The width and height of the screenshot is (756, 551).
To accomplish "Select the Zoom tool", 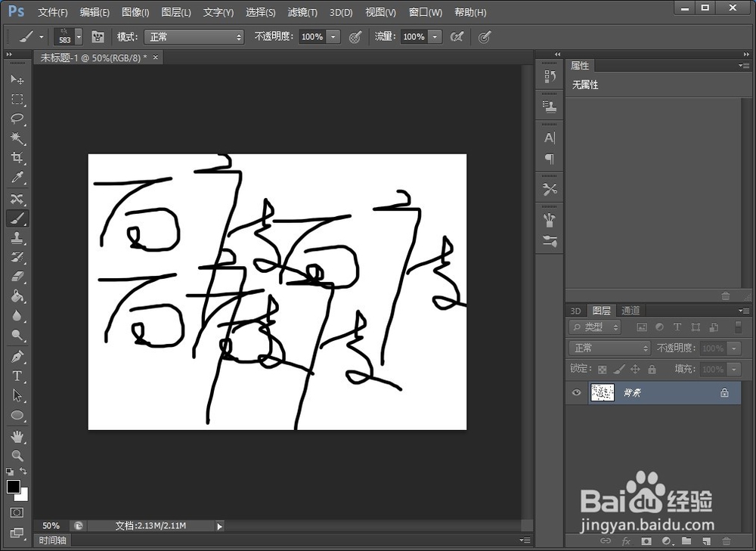I will click(x=17, y=456).
